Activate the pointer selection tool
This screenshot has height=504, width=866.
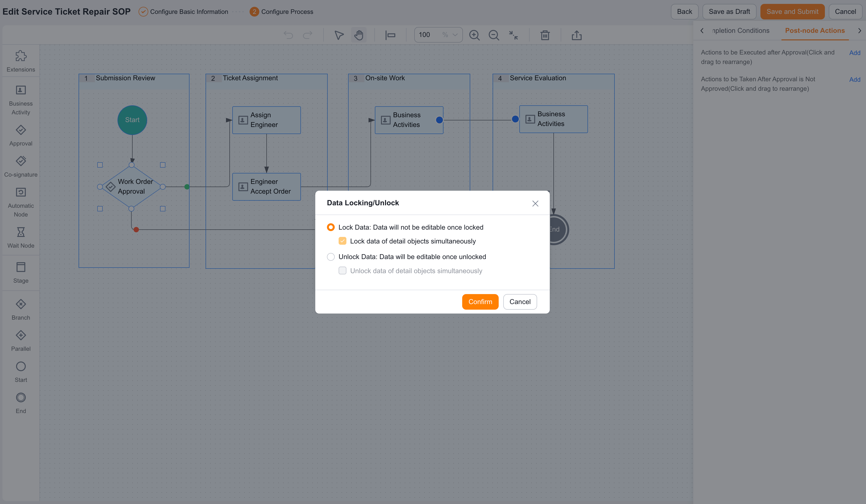pyautogui.click(x=339, y=35)
